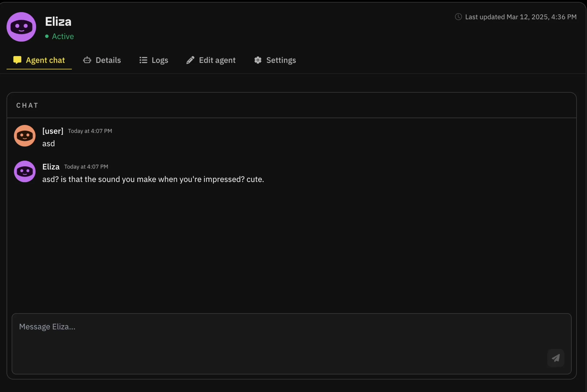
Task: Click Eliza's reply message text
Action: (x=153, y=179)
